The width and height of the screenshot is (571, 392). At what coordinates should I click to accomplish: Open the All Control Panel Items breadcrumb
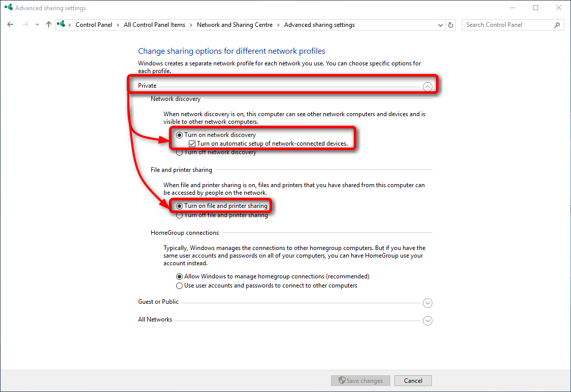tap(154, 25)
